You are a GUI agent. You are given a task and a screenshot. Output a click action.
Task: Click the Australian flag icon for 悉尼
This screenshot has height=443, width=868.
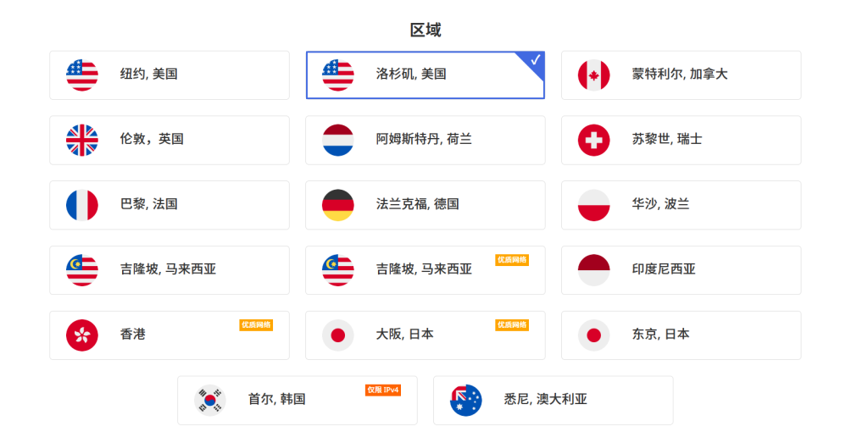pos(466,400)
